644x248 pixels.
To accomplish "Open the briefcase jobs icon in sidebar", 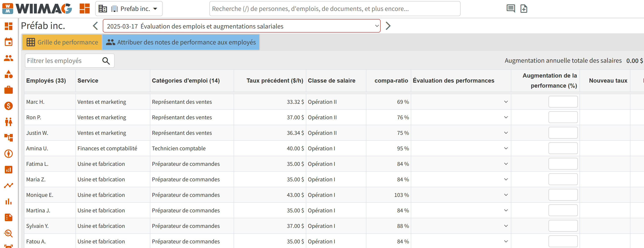I will 9,90.
